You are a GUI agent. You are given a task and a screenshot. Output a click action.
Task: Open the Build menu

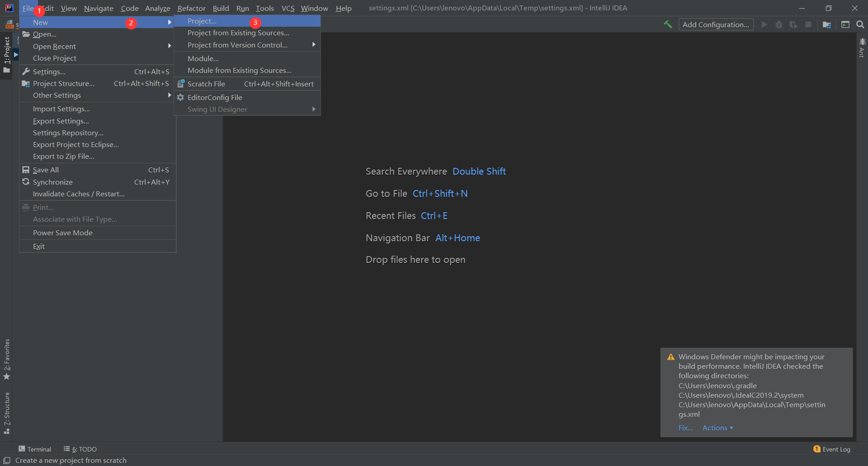(x=221, y=8)
